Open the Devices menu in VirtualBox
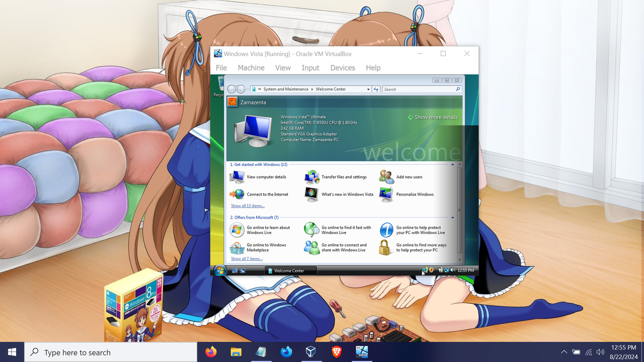 [343, 67]
